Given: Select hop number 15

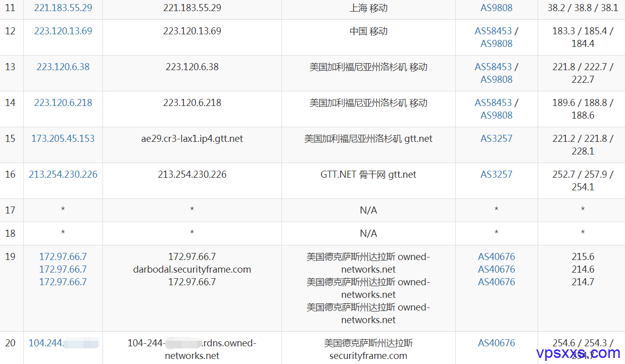Looking at the screenshot, I should pyautogui.click(x=10, y=138).
